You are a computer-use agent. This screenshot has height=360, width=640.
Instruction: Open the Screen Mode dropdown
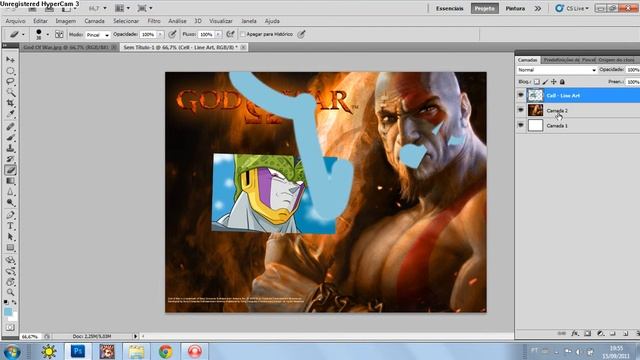click(145, 8)
